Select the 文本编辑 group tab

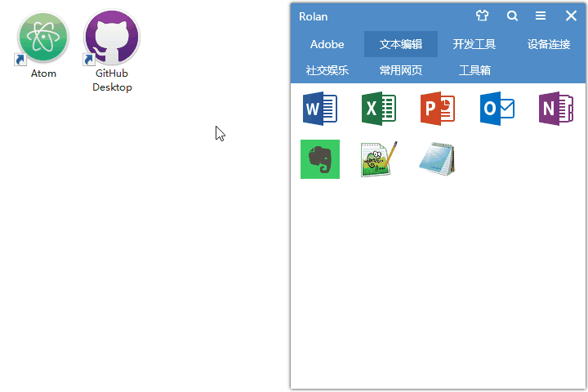(x=401, y=44)
